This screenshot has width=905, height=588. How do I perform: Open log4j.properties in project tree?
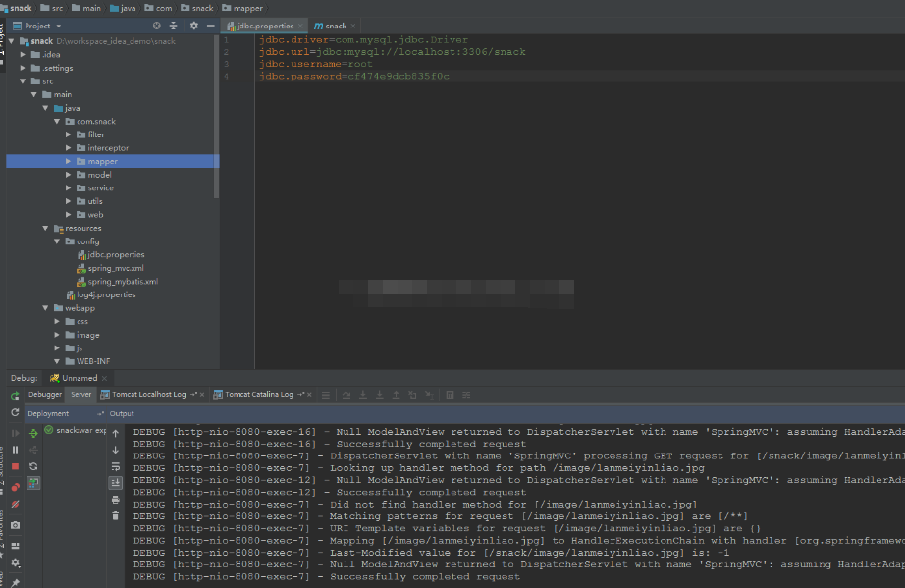(x=106, y=294)
